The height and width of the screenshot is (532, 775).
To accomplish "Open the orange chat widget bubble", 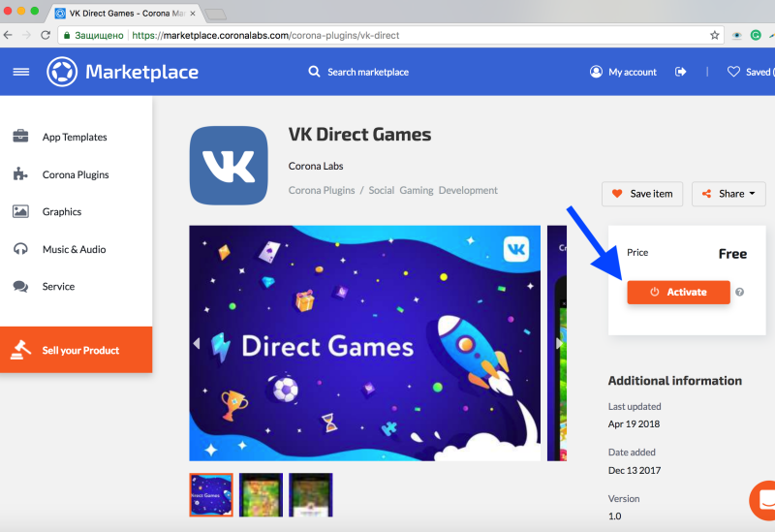I will coord(763,499).
